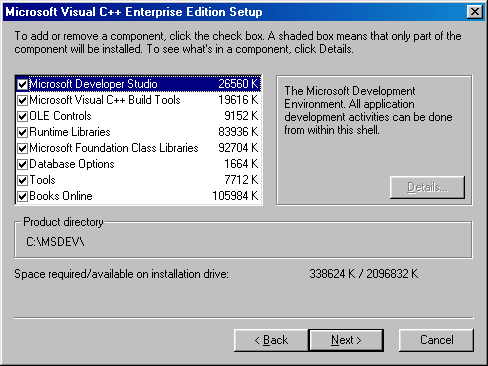488x366 pixels.
Task: Select the Database Options row label
Action: click(72, 164)
